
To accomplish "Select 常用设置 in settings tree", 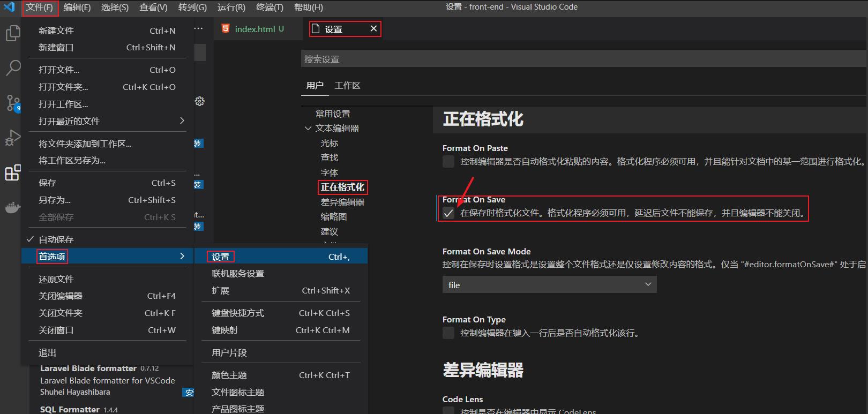I will 333,114.
